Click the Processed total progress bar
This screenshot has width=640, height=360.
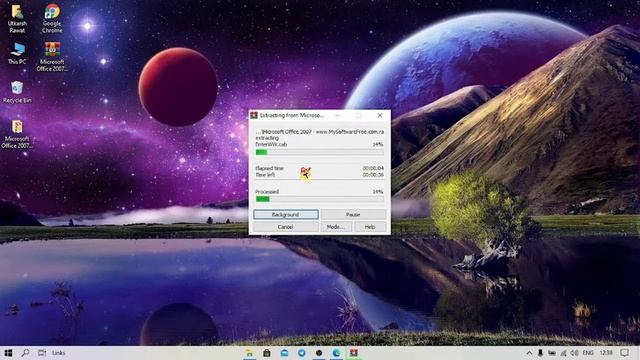(x=320, y=199)
